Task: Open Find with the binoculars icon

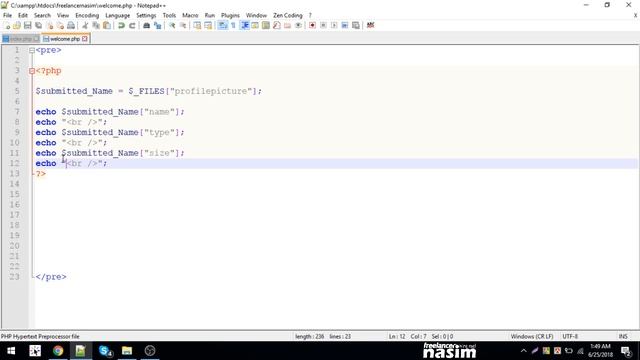Action: (x=146, y=25)
